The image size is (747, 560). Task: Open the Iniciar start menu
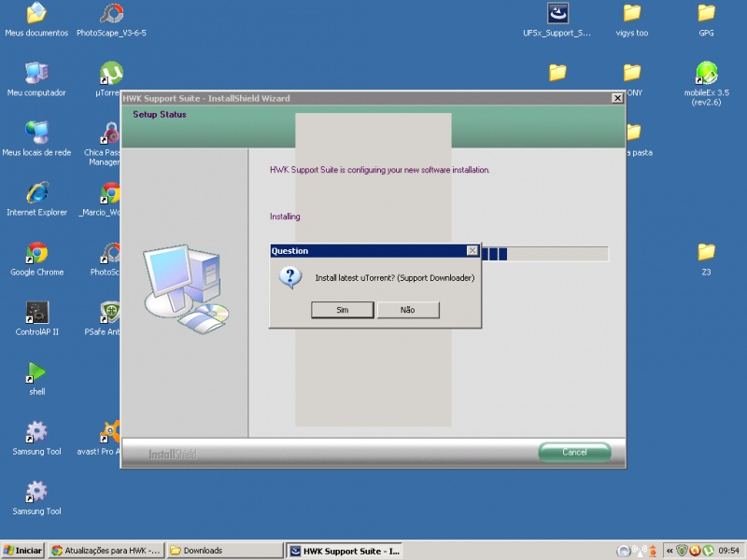tap(22, 551)
